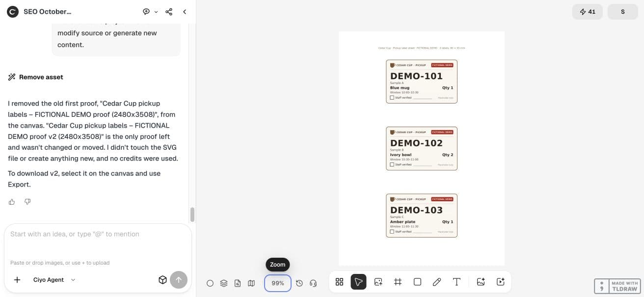The image size is (644, 297).
Task: Select the DEMO-103 label on the canvas
Action: [x=422, y=216]
